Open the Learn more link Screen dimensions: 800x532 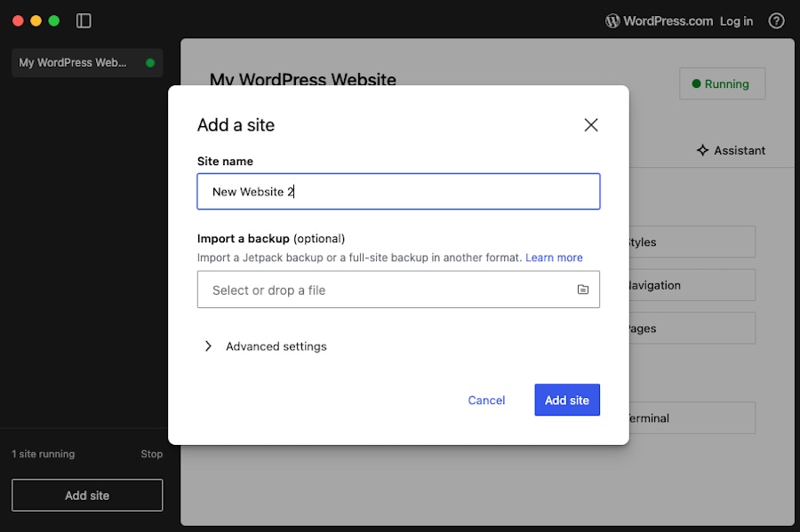[554, 258]
